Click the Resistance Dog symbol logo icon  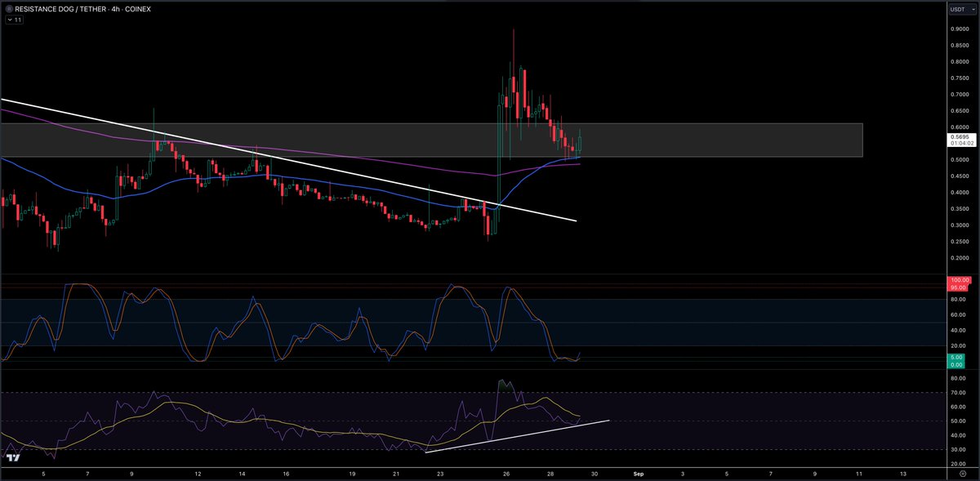8,9
